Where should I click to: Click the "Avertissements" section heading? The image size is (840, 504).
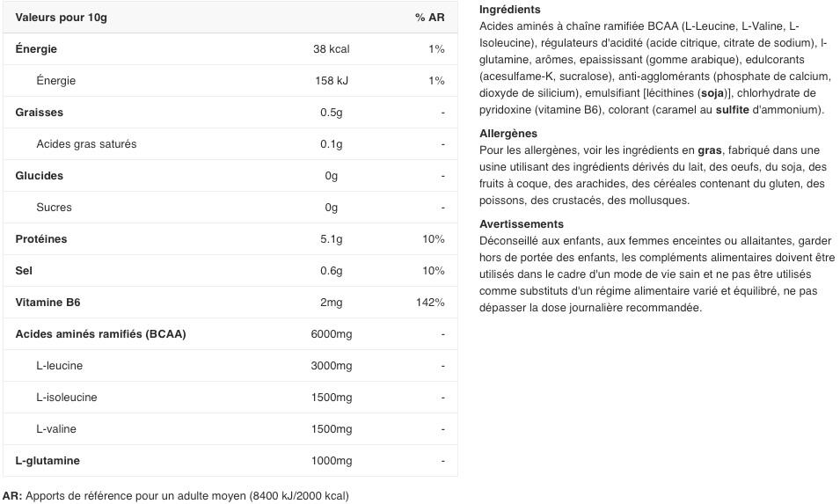522,224
